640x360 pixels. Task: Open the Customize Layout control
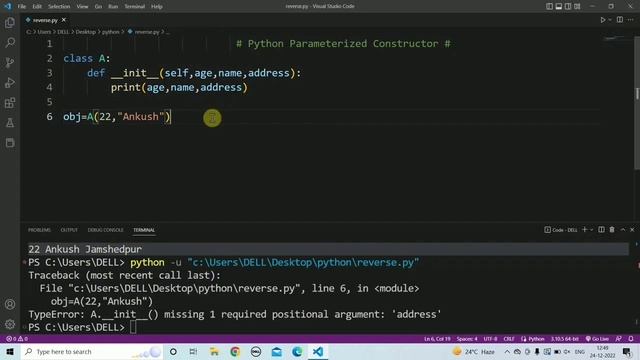tap(577, 6)
